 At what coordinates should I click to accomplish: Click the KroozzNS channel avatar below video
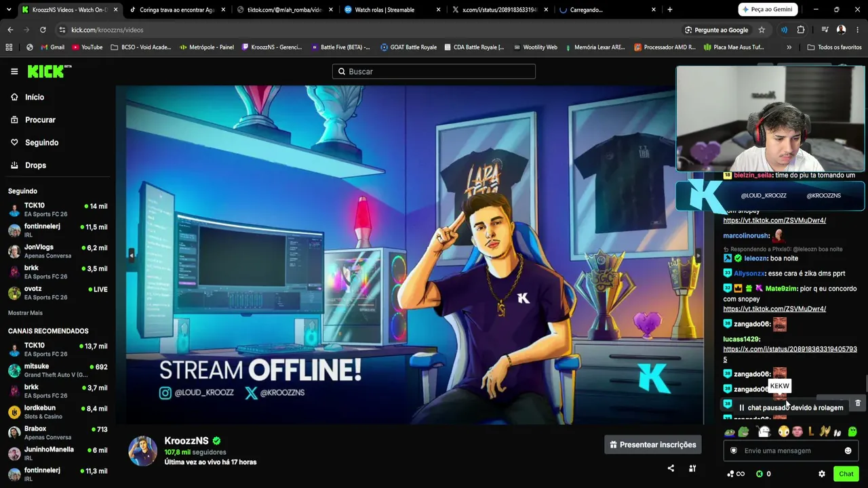point(142,451)
